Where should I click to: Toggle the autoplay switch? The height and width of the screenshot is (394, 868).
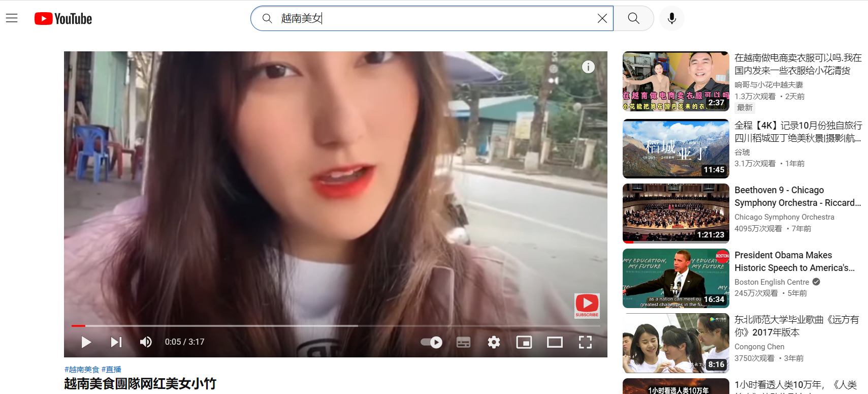coord(431,342)
